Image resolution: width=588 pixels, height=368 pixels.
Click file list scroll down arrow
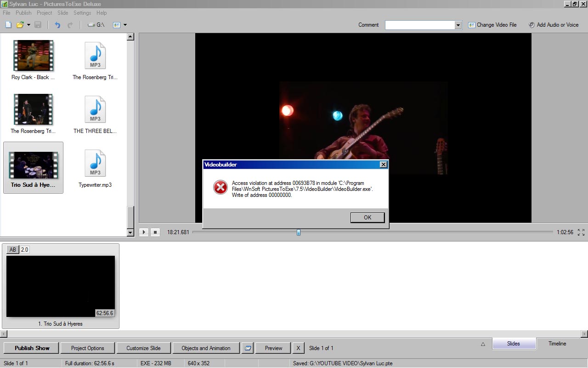tap(130, 233)
